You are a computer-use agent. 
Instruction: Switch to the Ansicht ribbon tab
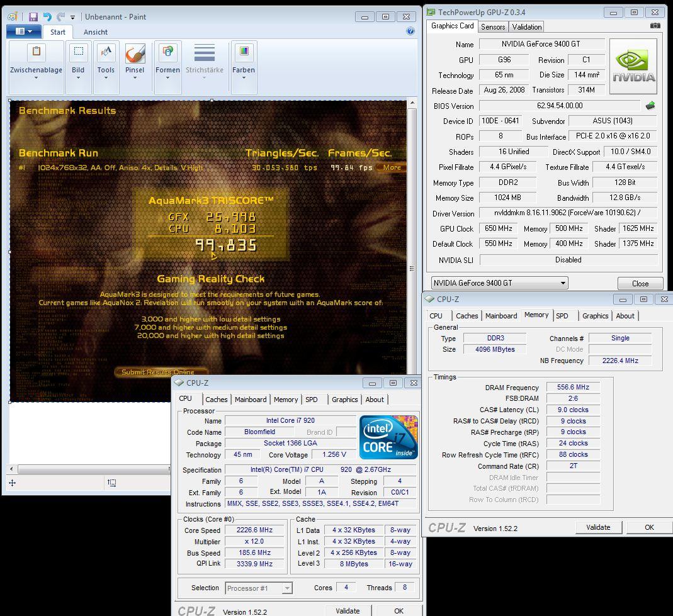pyautogui.click(x=95, y=32)
